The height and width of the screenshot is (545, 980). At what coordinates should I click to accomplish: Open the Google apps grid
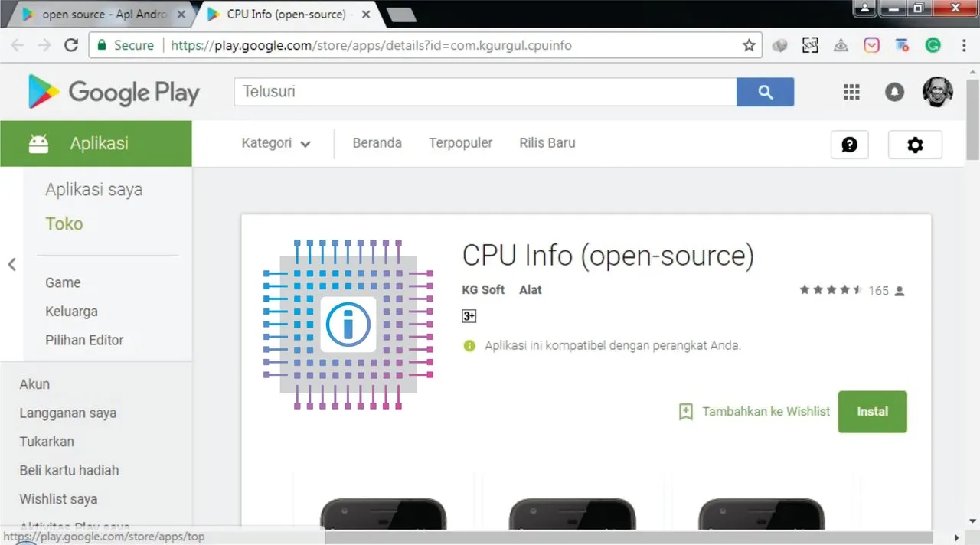click(851, 92)
